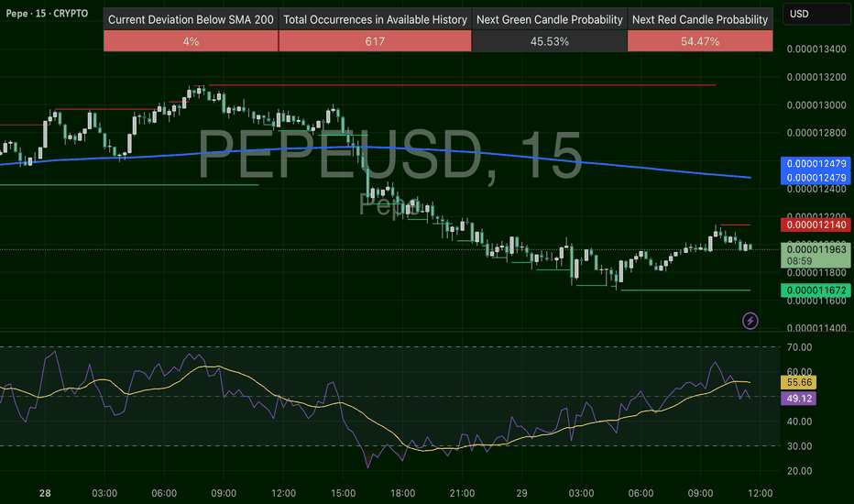The image size is (854, 504).
Task: Click the 15:00 time axis label
Action: [x=343, y=493]
